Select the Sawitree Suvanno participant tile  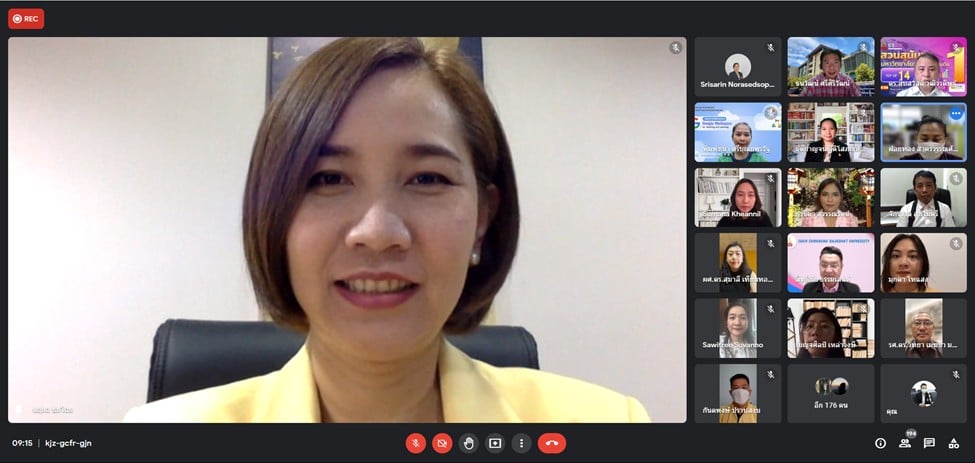pos(737,328)
